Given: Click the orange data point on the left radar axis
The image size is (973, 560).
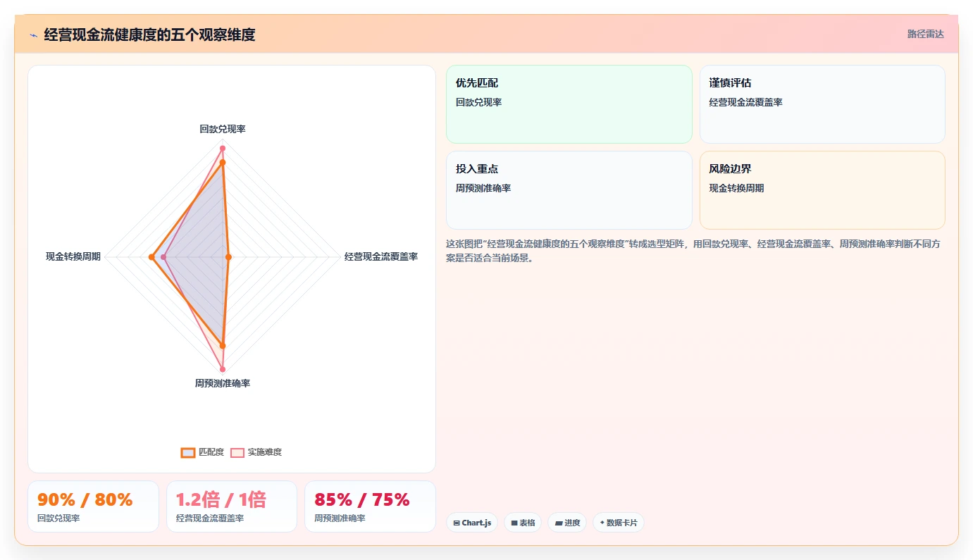Looking at the screenshot, I should [151, 257].
